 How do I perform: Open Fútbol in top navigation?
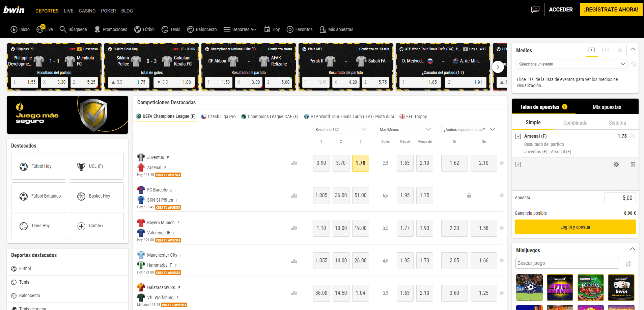click(144, 29)
